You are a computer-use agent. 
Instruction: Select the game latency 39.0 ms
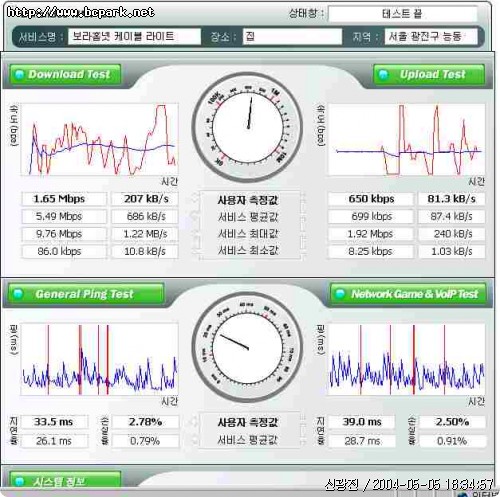point(362,422)
